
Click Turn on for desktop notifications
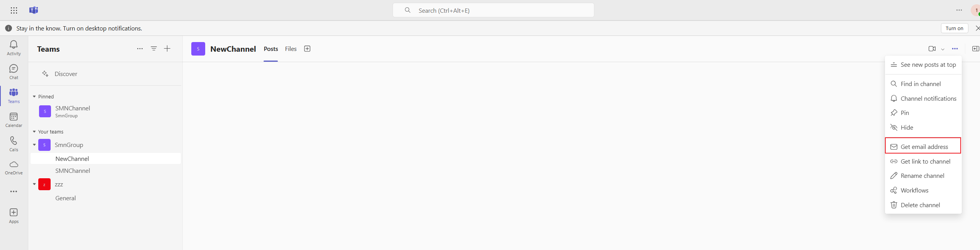[x=954, y=28]
